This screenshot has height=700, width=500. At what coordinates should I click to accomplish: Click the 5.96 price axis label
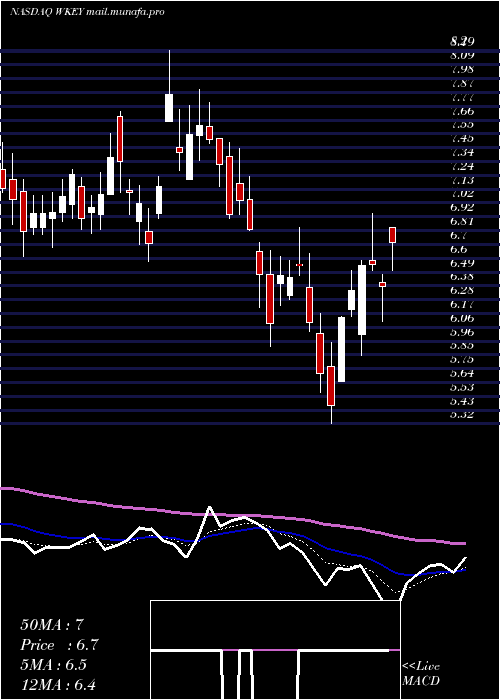462,332
